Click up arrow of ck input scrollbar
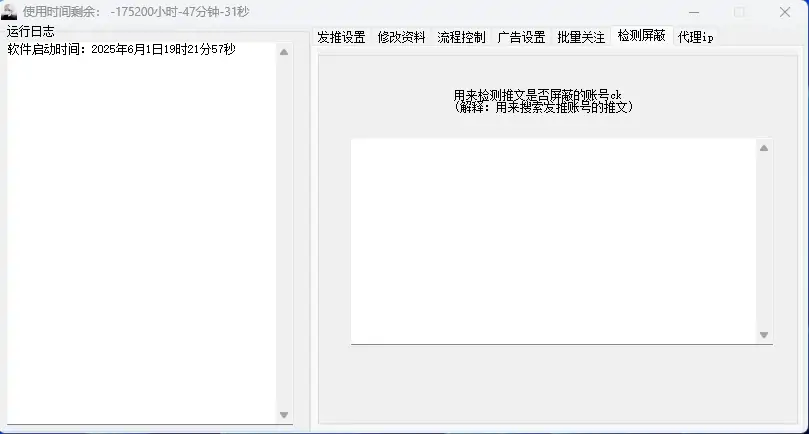The width and height of the screenshot is (809, 434). (764, 148)
